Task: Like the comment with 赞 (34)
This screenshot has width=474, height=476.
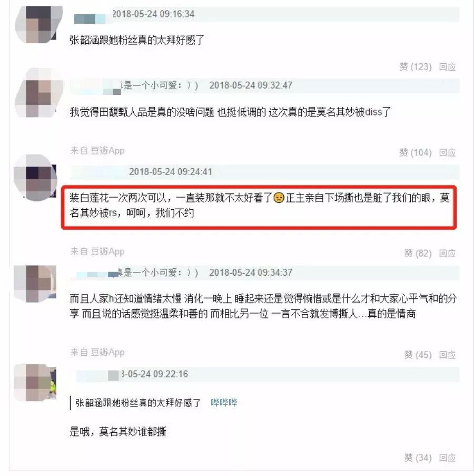Action: click(x=418, y=458)
